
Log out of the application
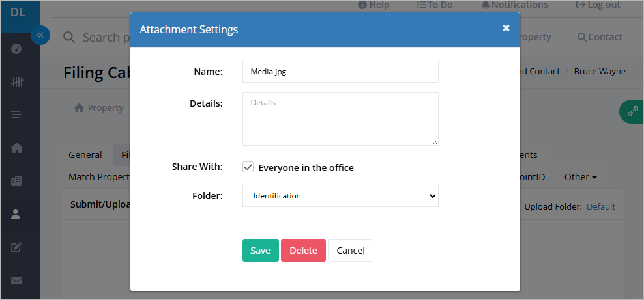coord(598,5)
